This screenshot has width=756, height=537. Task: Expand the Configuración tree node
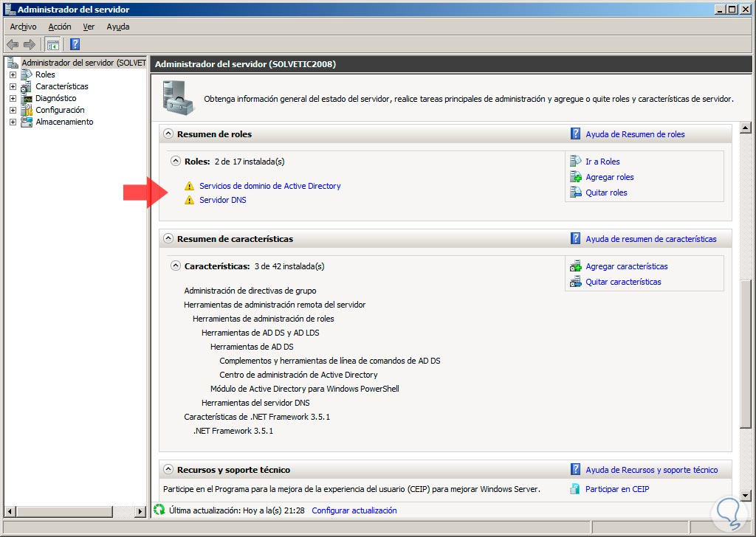click(x=13, y=111)
